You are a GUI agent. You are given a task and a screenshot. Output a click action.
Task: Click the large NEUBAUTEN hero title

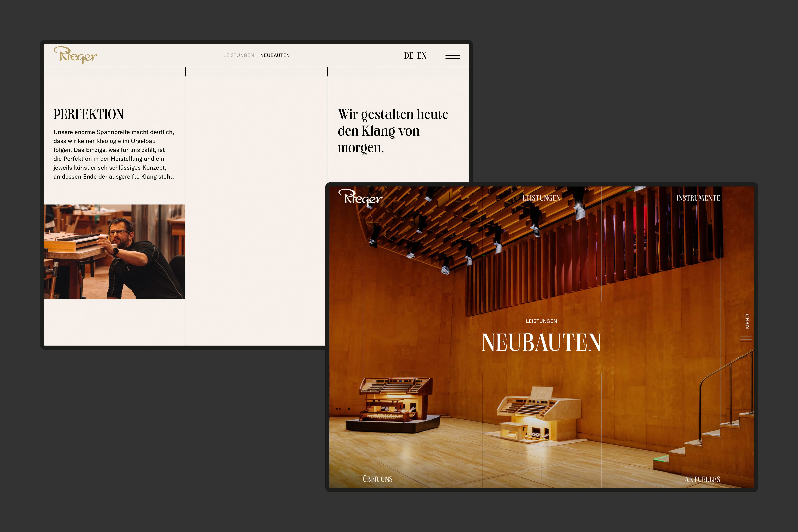(x=541, y=342)
